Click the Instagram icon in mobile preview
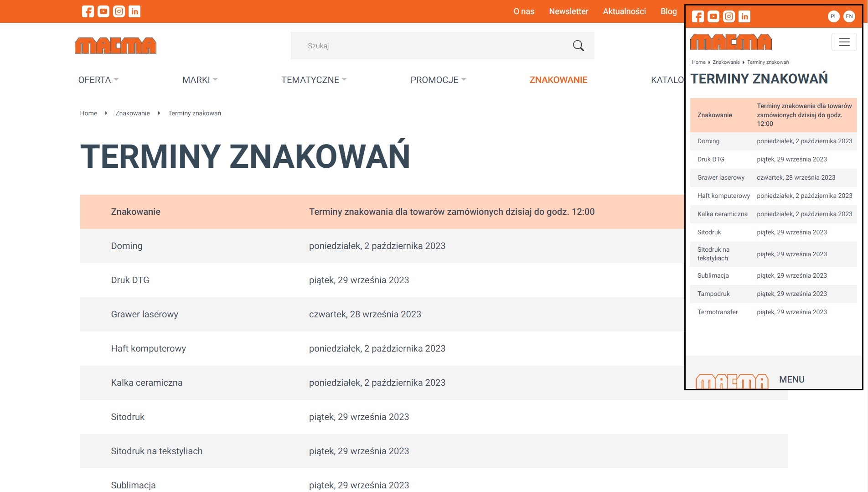This screenshot has height=492, width=868. (729, 17)
